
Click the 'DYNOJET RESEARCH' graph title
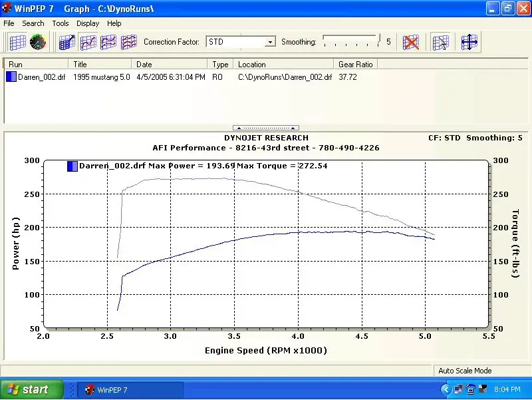point(266,138)
